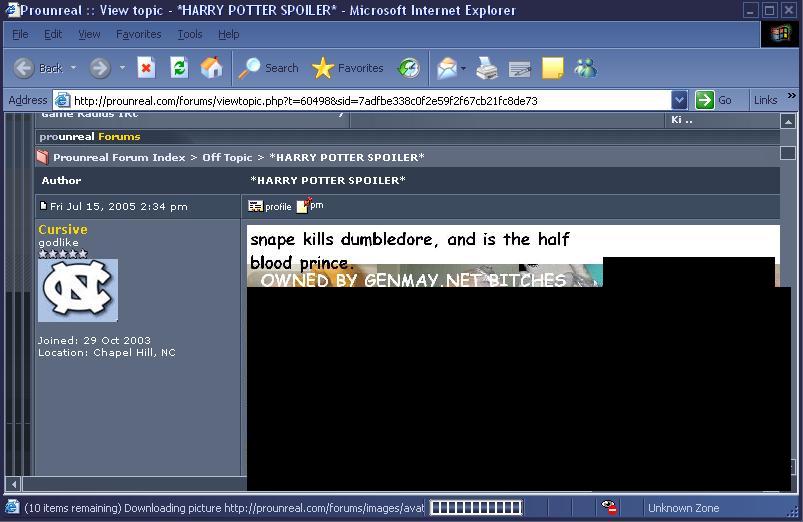Refresh the page with green arrows icon
The image size is (803, 522).
point(179,68)
